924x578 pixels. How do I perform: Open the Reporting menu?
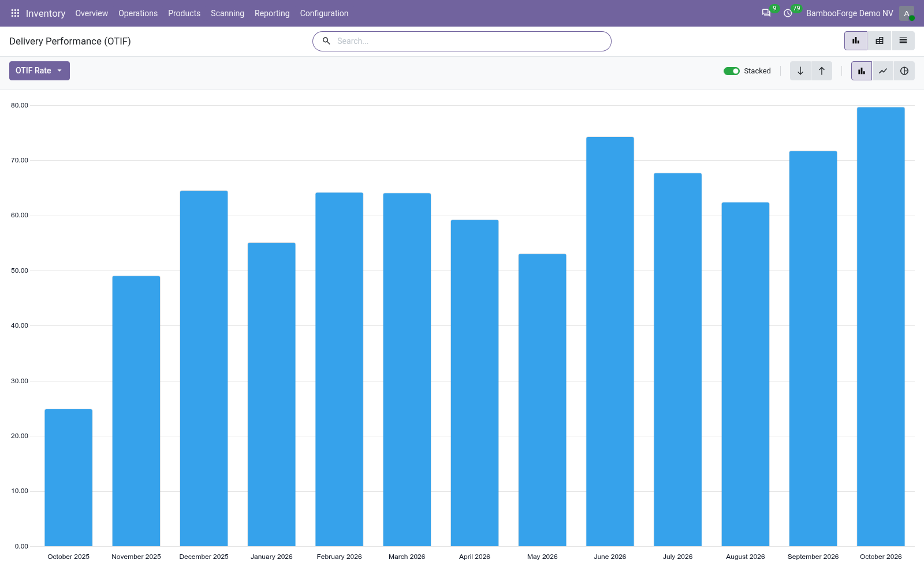pyautogui.click(x=272, y=13)
